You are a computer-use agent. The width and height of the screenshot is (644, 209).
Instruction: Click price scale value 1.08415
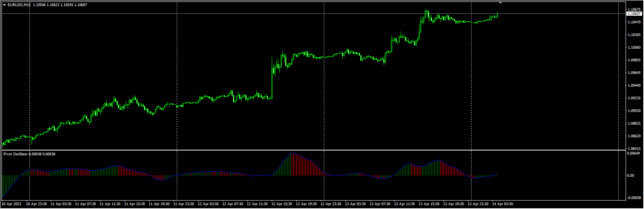[634, 149]
